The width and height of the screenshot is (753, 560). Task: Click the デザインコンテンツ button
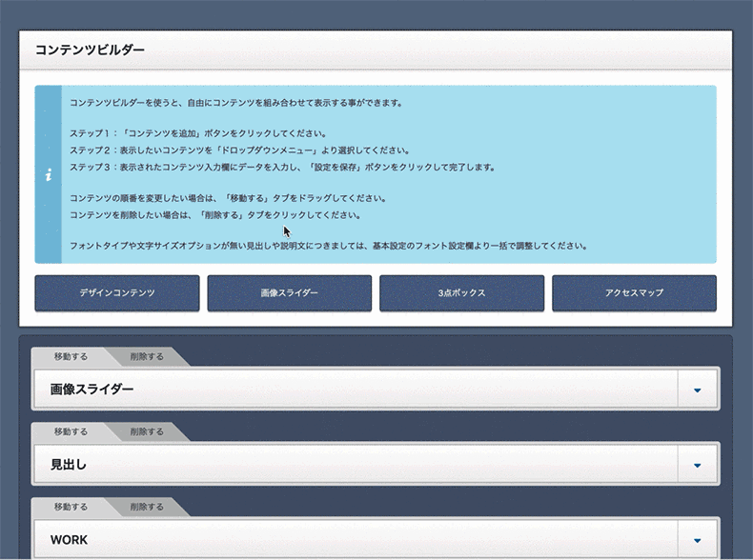tap(116, 292)
